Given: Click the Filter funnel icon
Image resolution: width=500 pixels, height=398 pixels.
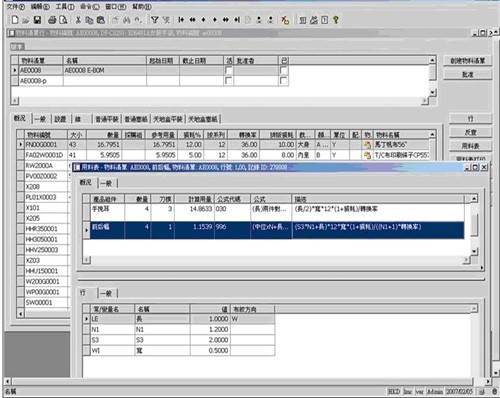Looking at the screenshot, I should click(x=155, y=20).
